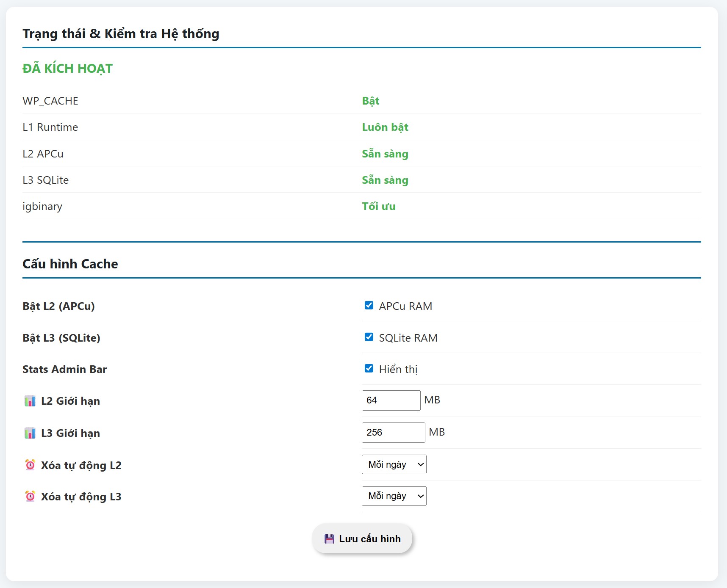Click the alarm clock icon for Xóa tự động L3

pyautogui.click(x=30, y=496)
